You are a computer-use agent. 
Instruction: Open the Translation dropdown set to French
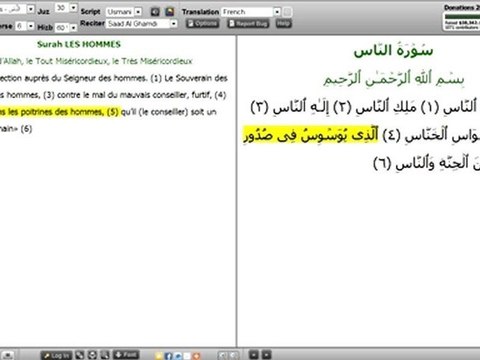coord(251,12)
